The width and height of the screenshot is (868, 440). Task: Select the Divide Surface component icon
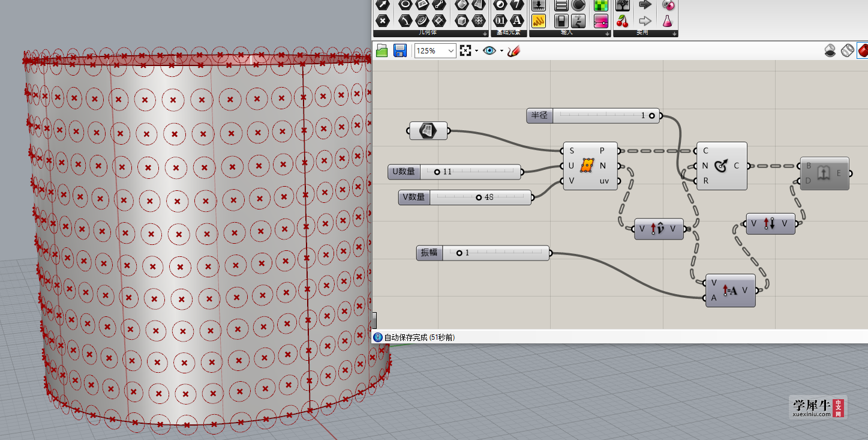pos(587,166)
